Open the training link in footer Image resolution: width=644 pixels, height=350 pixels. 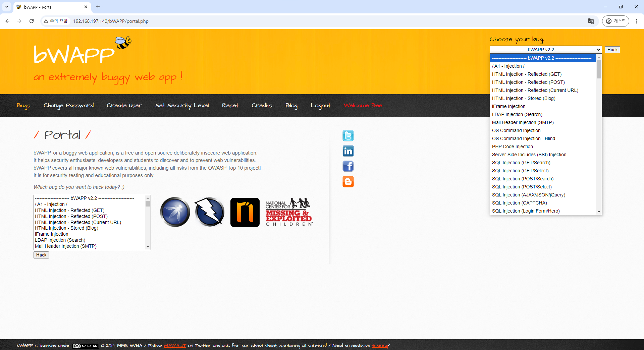point(380,346)
